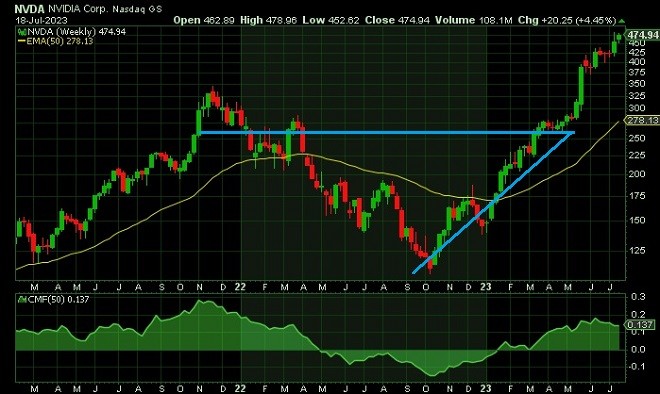Click the 0.3 CMF axis label

click(639, 297)
